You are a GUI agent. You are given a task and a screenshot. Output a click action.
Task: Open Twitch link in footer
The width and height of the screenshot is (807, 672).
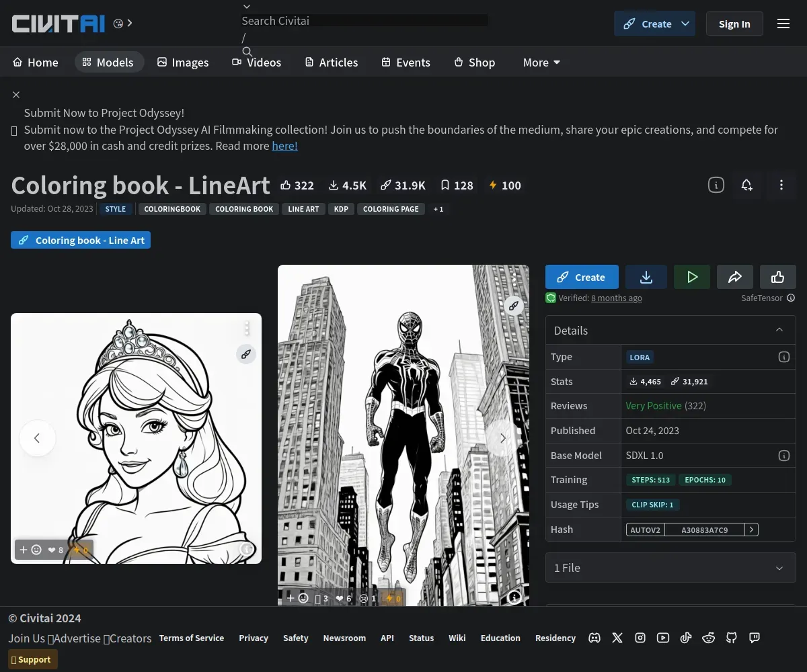755,638
